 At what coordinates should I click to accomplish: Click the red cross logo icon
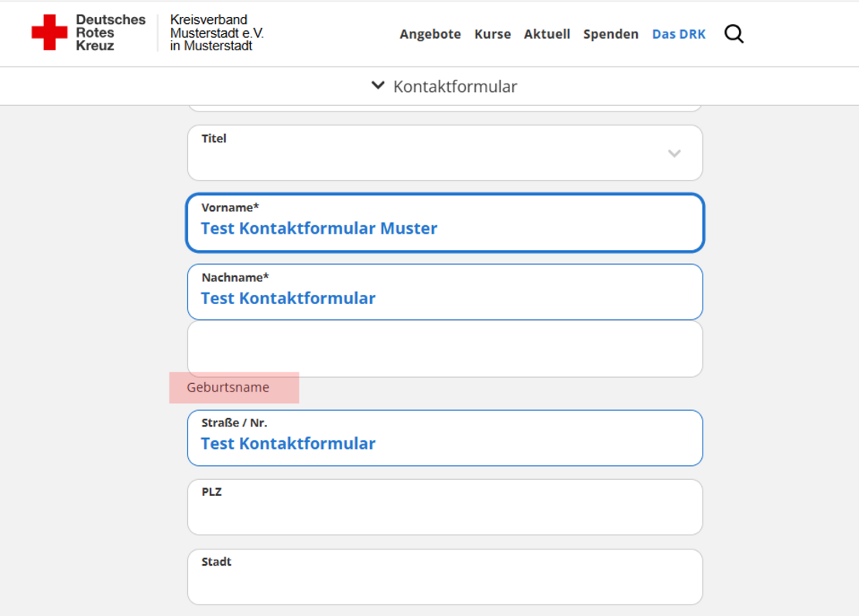50,33
